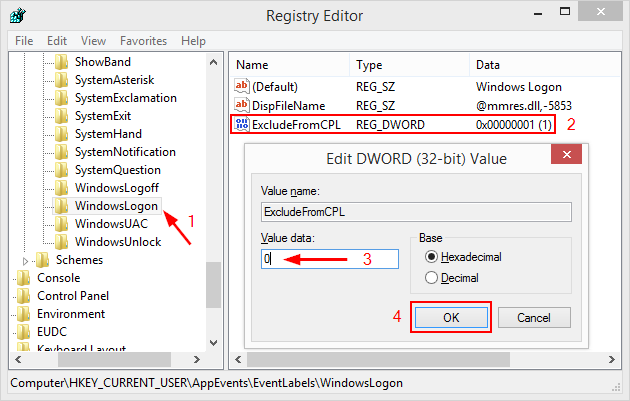Close the Edit DWORD dialog with X

(569, 157)
